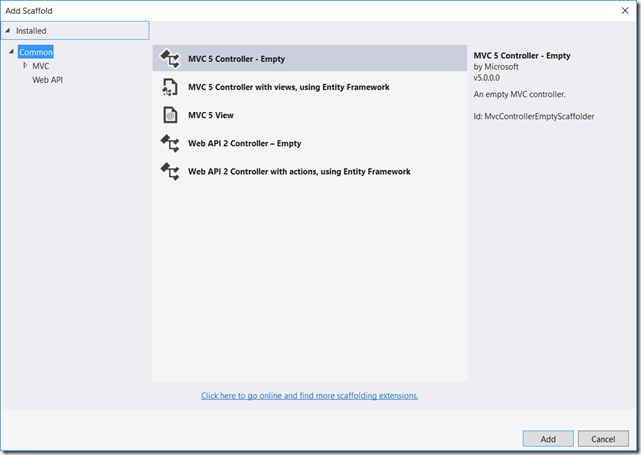Viewport: 641px width, 455px height.
Task: Click the MVC 5 Controller - Empty icon
Action: tap(170, 59)
